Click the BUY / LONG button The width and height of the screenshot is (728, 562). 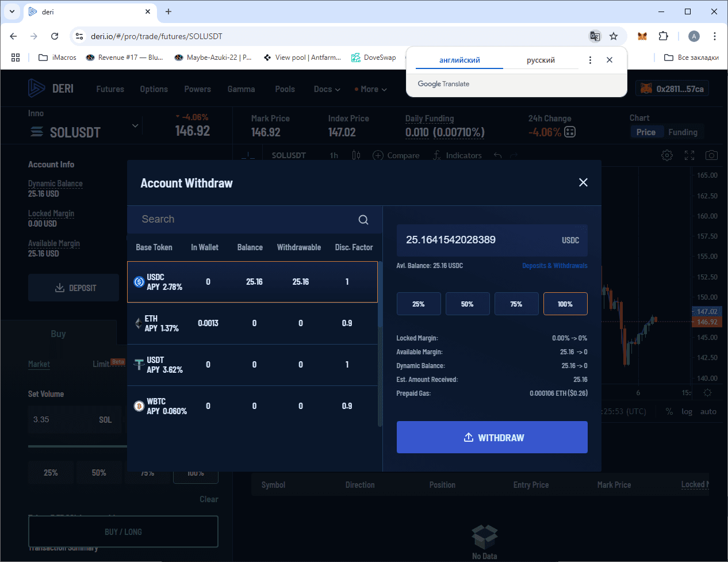click(x=123, y=532)
